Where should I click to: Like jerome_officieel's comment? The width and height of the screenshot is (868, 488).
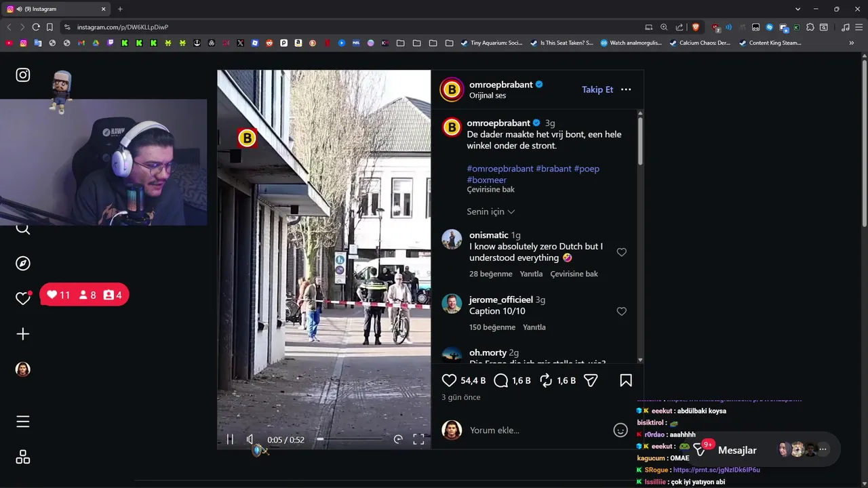pos(621,311)
